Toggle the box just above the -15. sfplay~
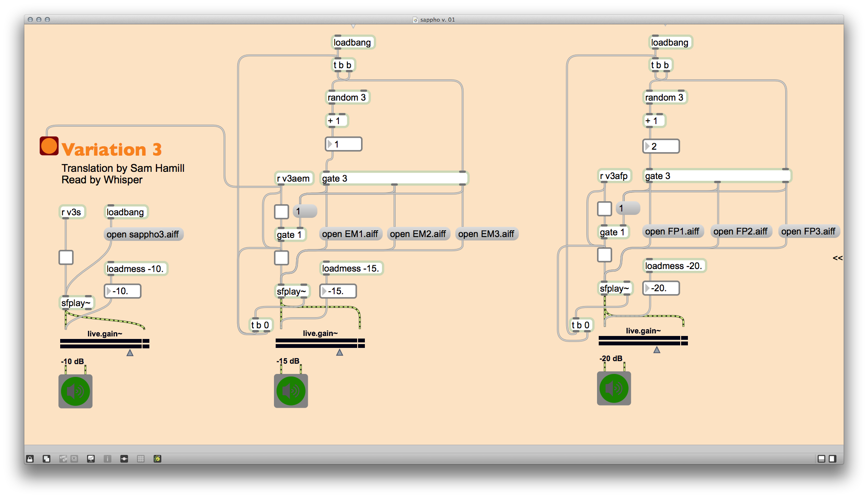Viewport: 868px width, 498px height. [x=281, y=258]
